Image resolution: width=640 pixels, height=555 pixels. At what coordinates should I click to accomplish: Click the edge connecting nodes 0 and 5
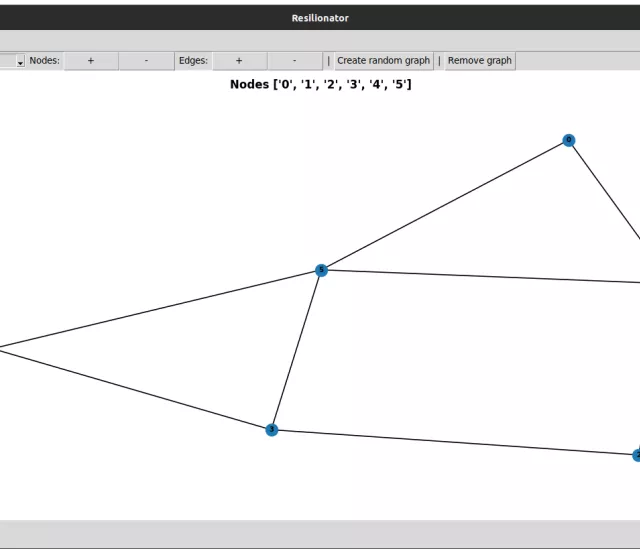(x=445, y=205)
